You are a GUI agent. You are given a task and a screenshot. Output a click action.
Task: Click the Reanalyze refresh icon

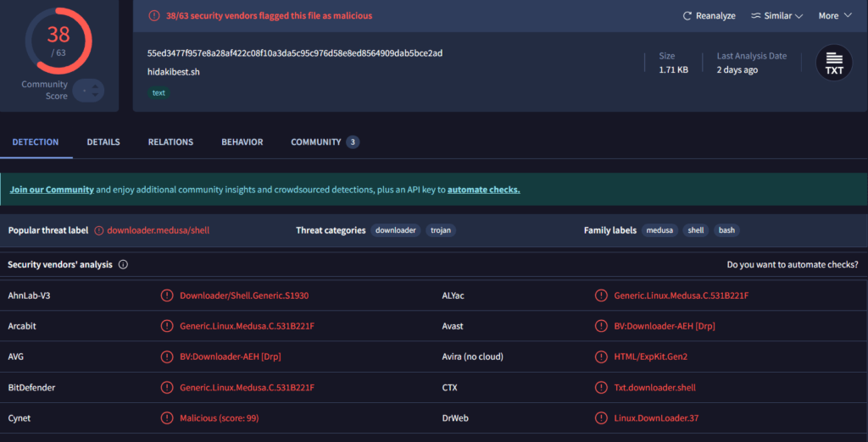pos(687,16)
